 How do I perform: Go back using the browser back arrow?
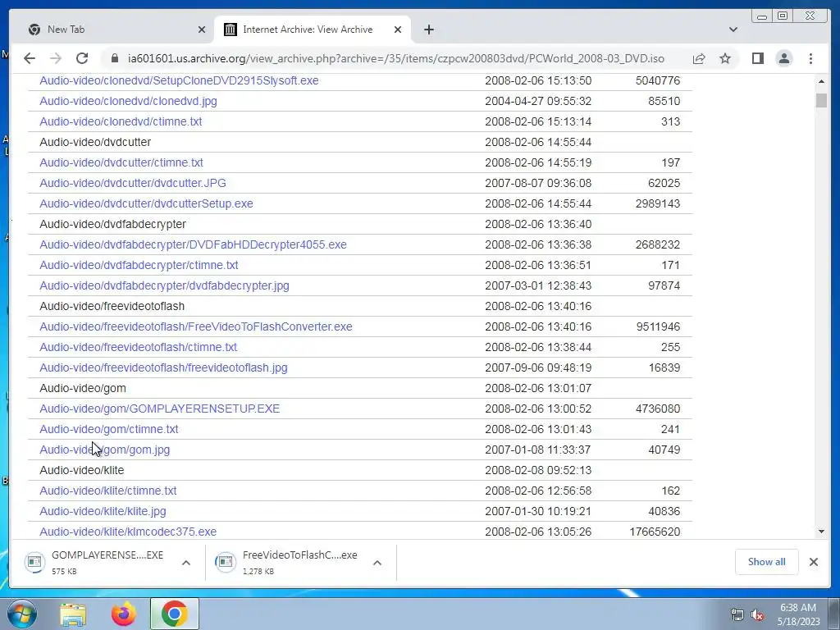click(30, 58)
